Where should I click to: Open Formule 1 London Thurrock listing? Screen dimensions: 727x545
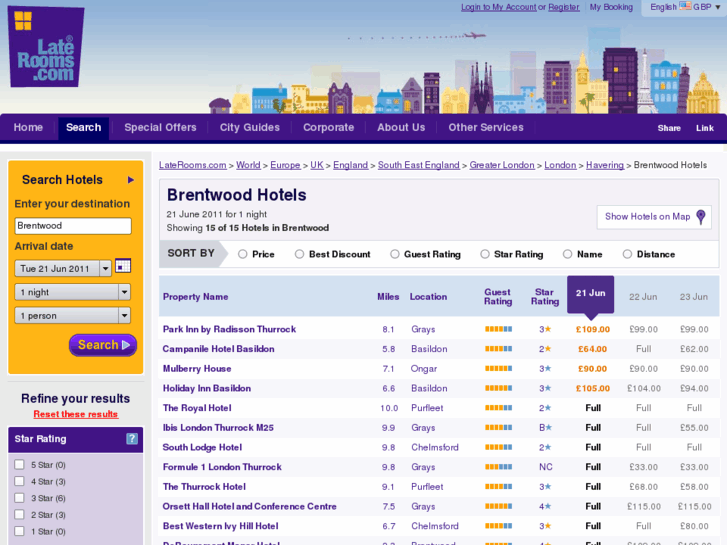coord(222,467)
